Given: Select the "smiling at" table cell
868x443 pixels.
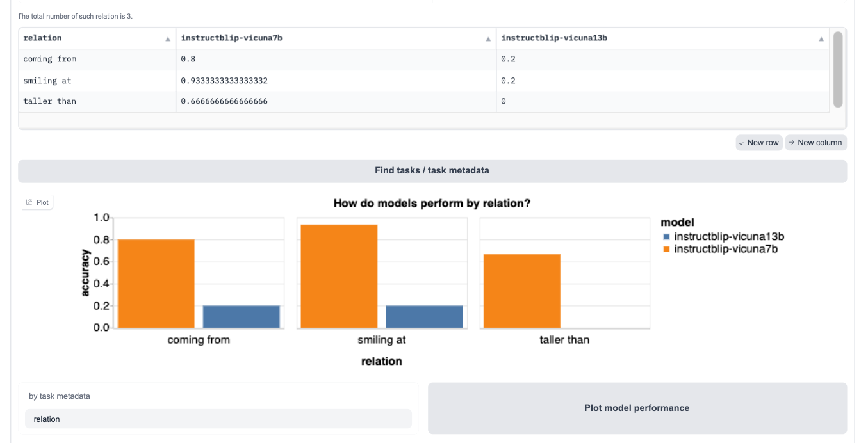Looking at the screenshot, I should pyautogui.click(x=48, y=81).
